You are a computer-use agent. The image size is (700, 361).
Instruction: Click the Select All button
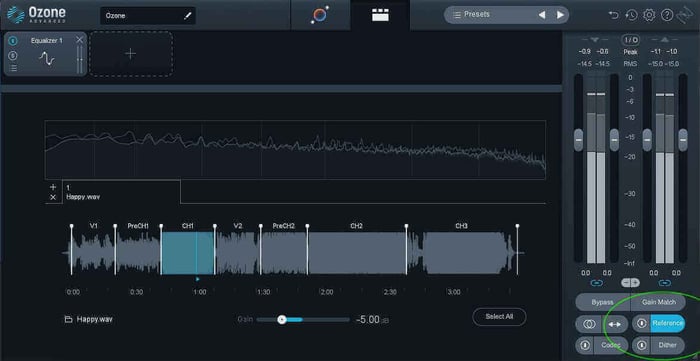[499, 317]
